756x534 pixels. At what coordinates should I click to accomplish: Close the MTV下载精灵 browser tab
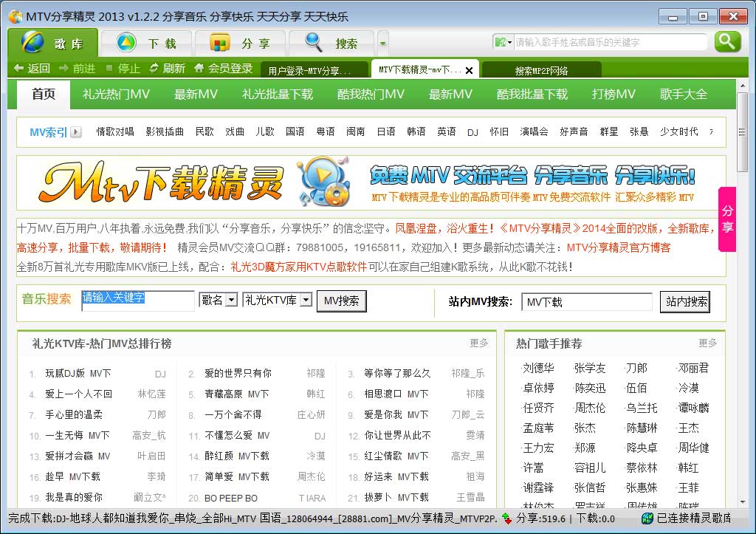click(x=469, y=70)
